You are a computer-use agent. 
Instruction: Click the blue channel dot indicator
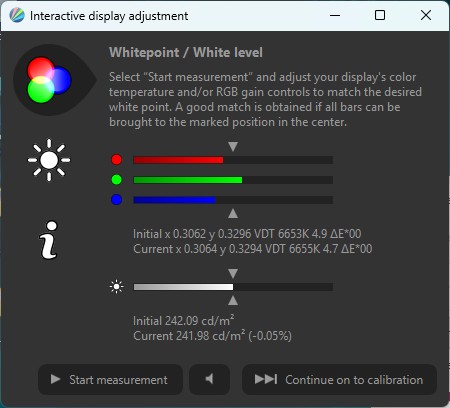tap(116, 200)
